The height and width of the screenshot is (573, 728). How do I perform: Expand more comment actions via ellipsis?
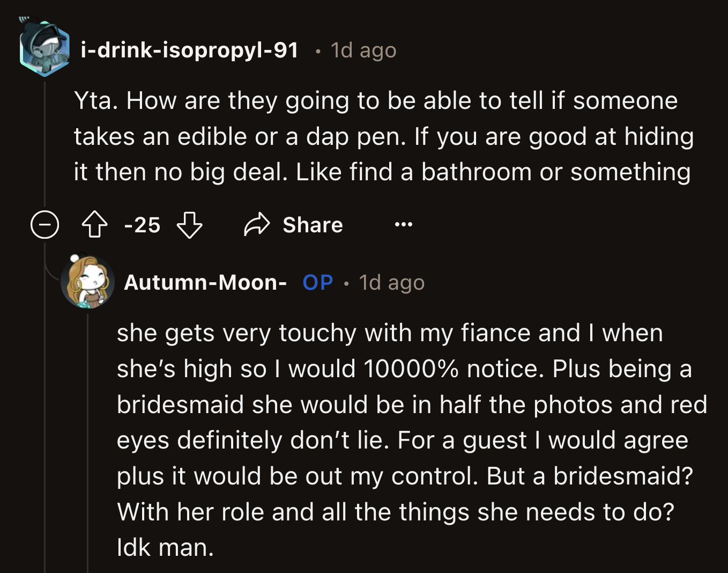403,225
